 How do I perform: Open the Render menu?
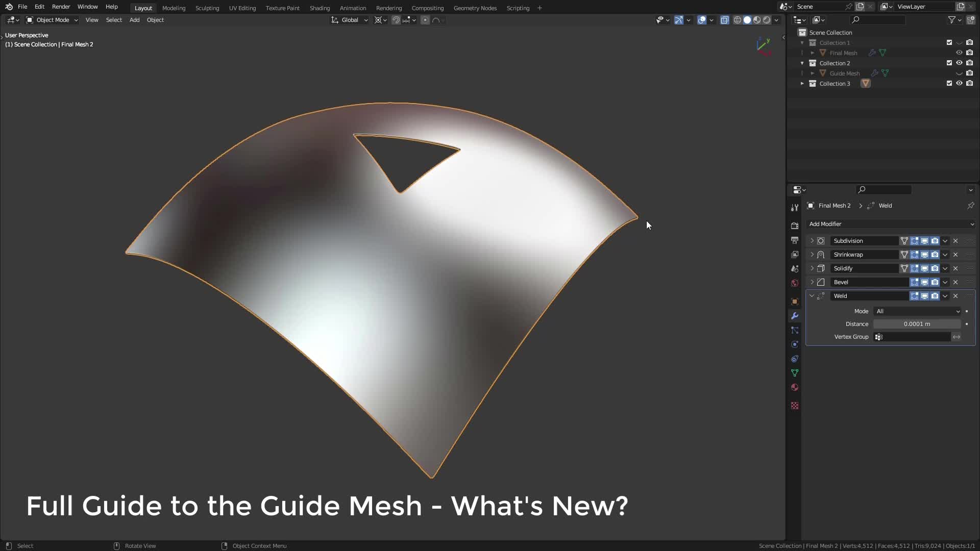tap(61, 7)
